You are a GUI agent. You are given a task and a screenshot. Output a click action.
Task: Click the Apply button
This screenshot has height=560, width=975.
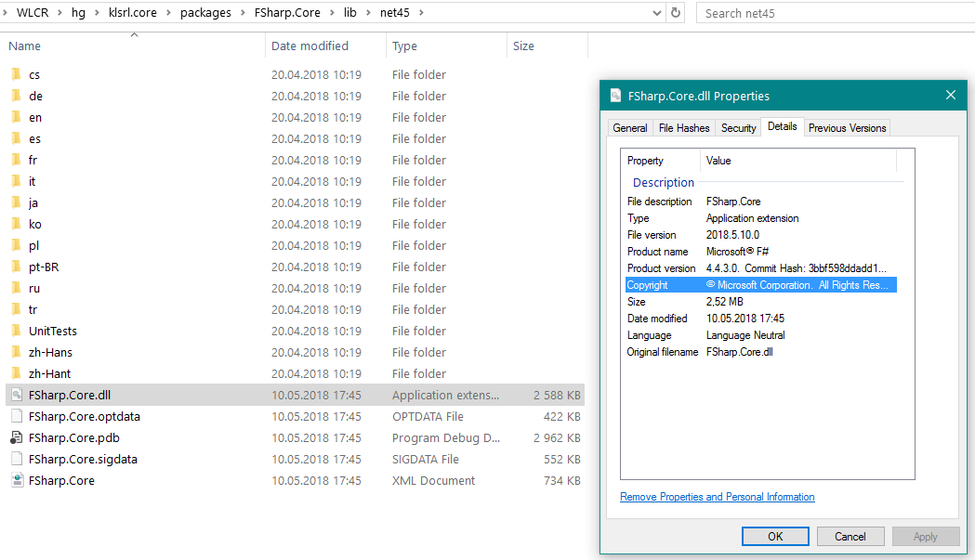pyautogui.click(x=925, y=537)
